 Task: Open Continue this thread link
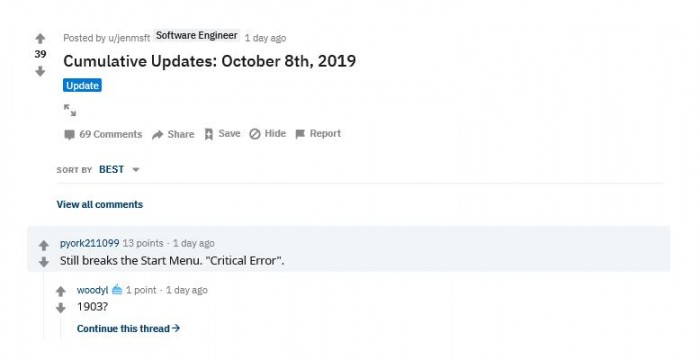[x=129, y=329]
